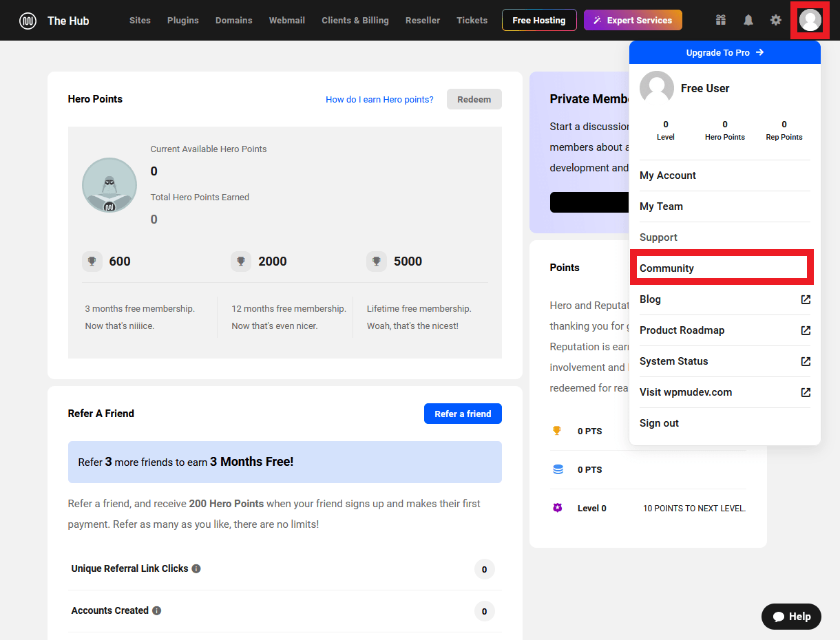Click the trophy icon next to 600

[x=92, y=262]
